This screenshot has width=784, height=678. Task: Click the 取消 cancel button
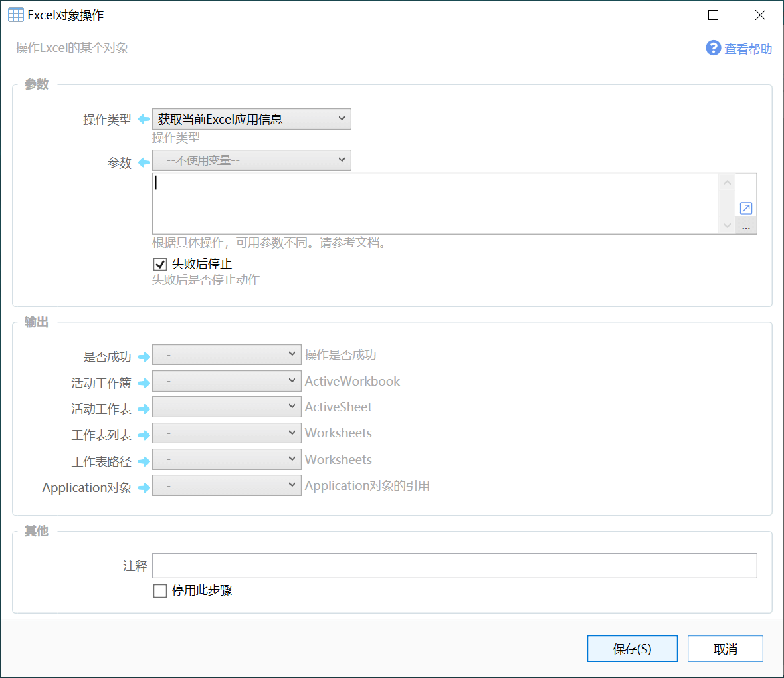tap(725, 649)
